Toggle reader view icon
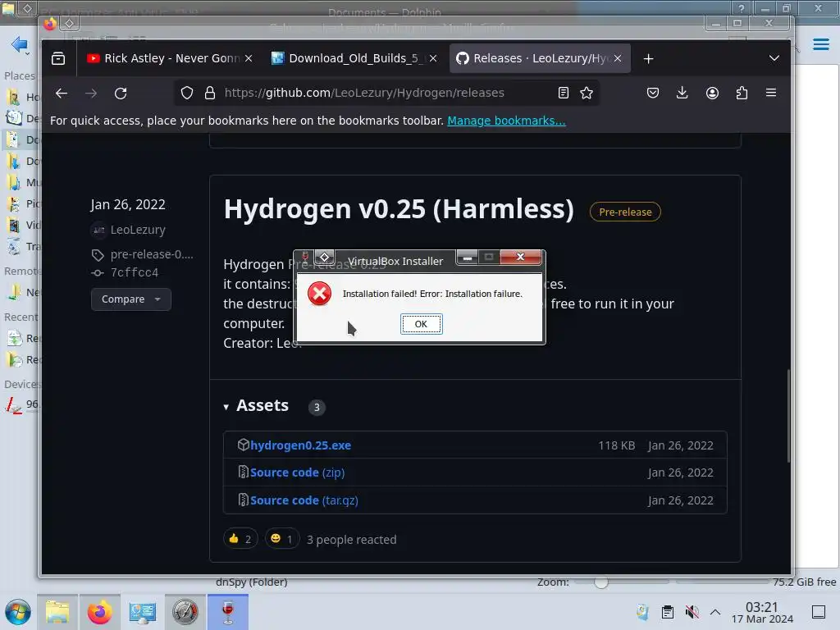Image resolution: width=840 pixels, height=630 pixels. [x=563, y=93]
